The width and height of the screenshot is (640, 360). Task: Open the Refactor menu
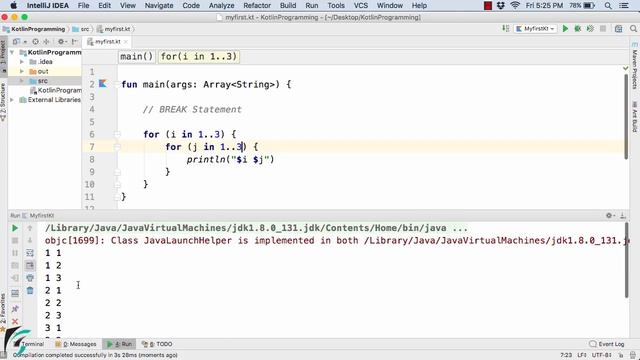point(257,5)
